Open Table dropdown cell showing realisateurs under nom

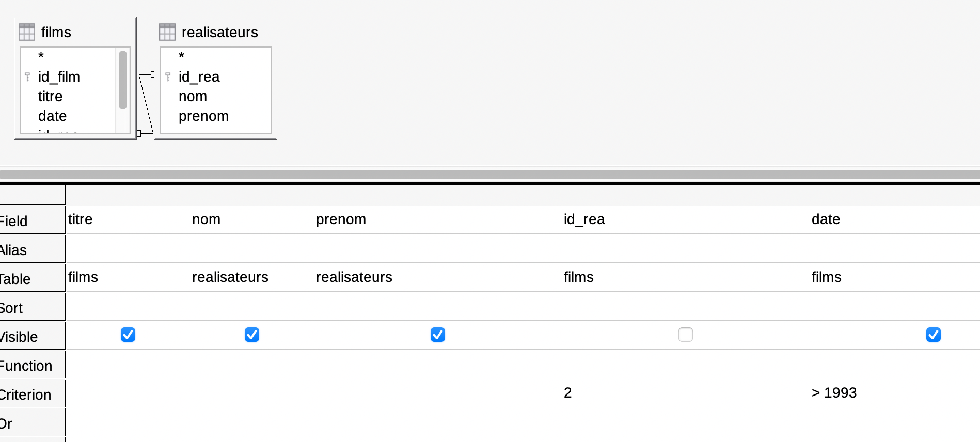coord(251,277)
